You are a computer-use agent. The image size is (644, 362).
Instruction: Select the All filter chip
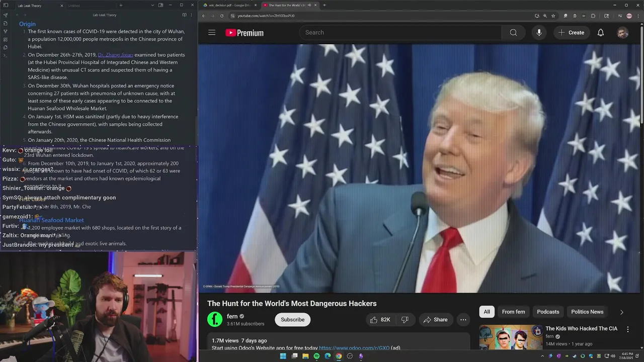pos(487,312)
